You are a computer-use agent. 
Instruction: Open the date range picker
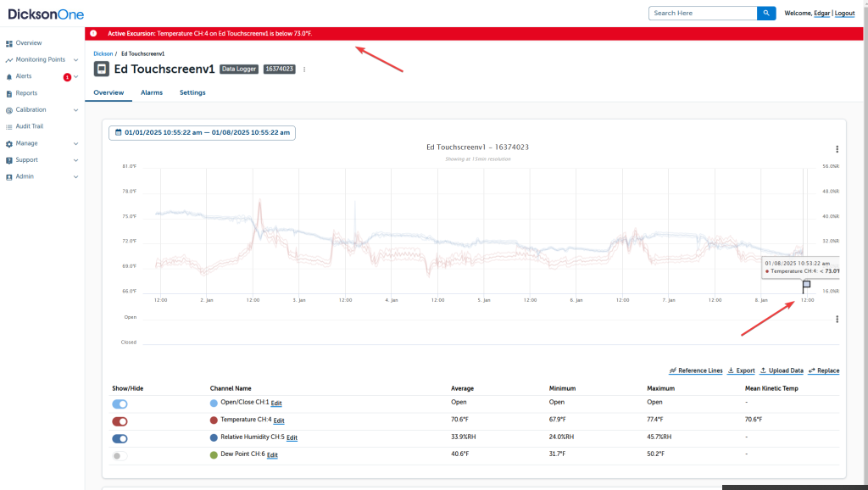click(x=202, y=132)
